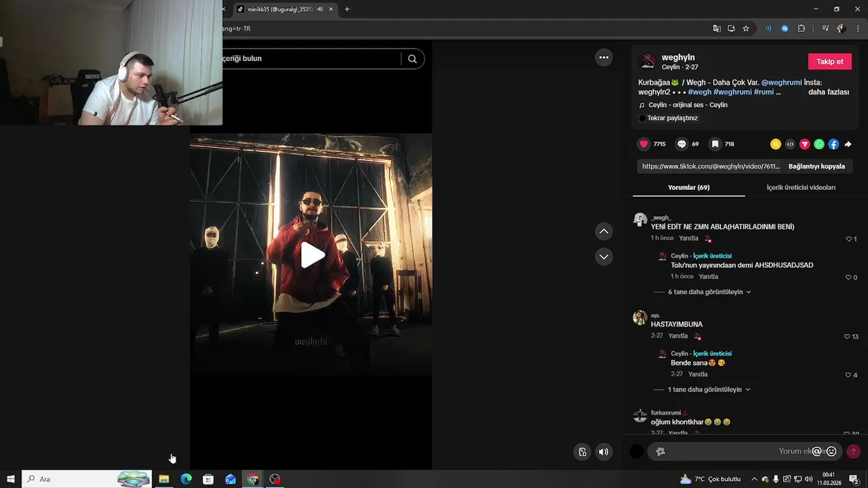
Task: Switch to 'İçerik üreticisi videoları' tab
Action: point(801,188)
